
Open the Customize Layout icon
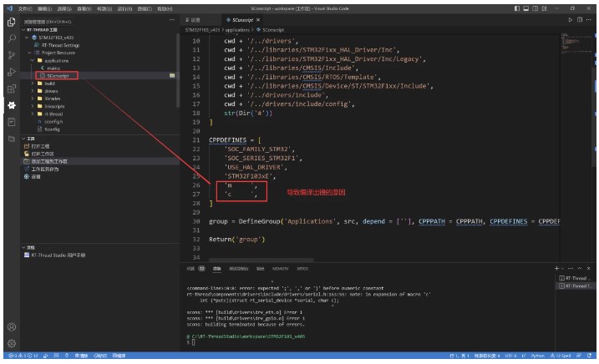pyautogui.click(x=545, y=8)
